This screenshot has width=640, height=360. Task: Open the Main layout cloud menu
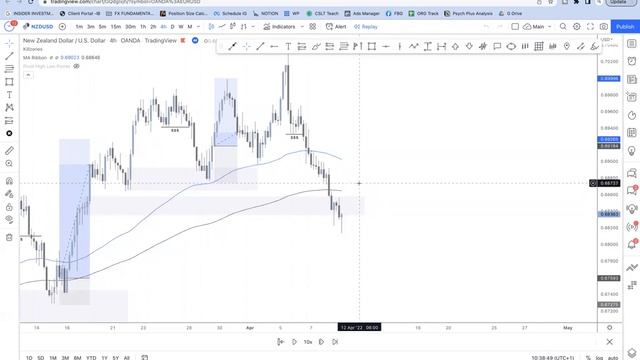click(x=537, y=27)
